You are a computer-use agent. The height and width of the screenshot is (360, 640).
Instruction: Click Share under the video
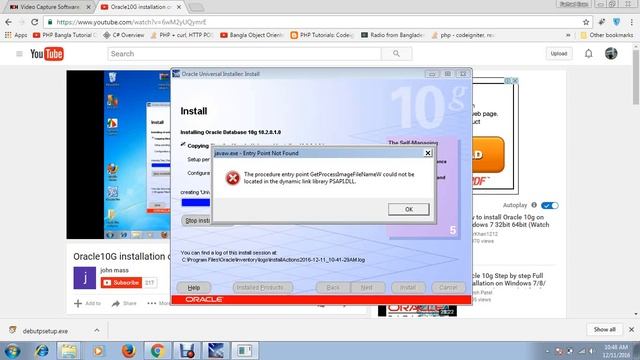124,303
